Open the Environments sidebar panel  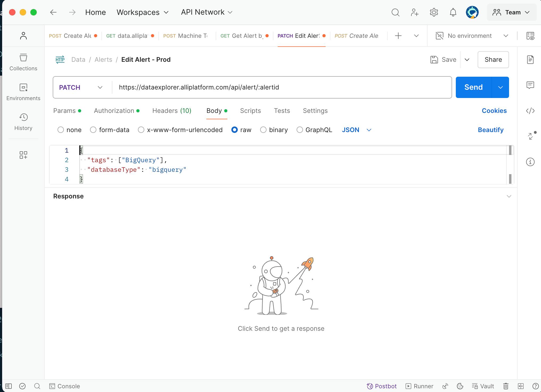(x=23, y=92)
